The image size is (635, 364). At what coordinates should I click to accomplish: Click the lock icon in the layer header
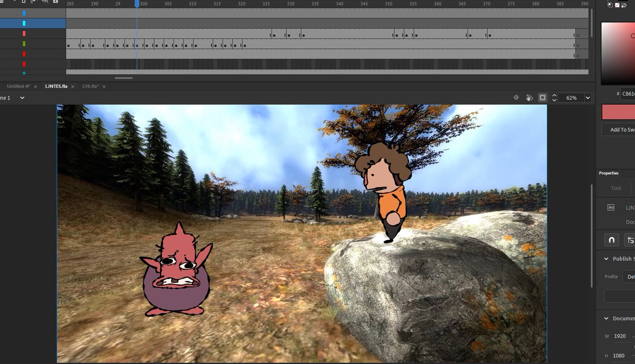[x=55, y=3]
